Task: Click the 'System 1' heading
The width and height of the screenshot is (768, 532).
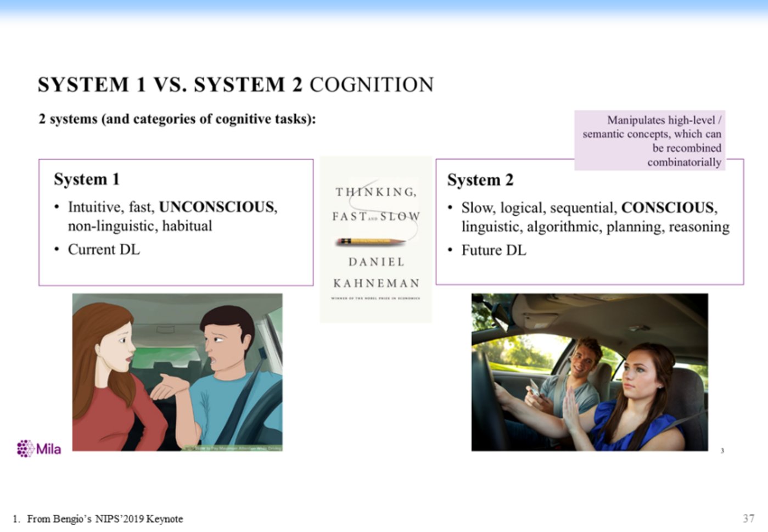Action: tap(86, 180)
